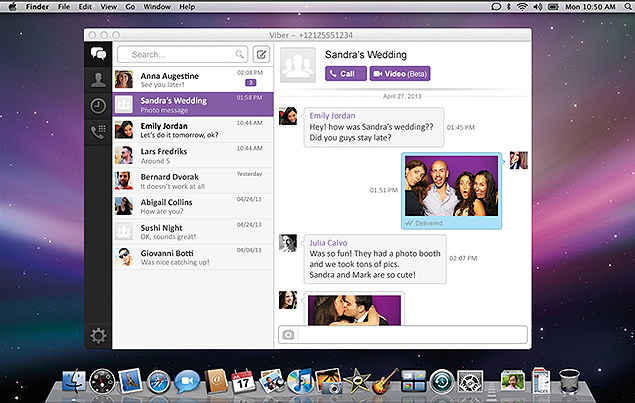Open the Help menu
This screenshot has height=403, width=635.
tap(187, 7)
